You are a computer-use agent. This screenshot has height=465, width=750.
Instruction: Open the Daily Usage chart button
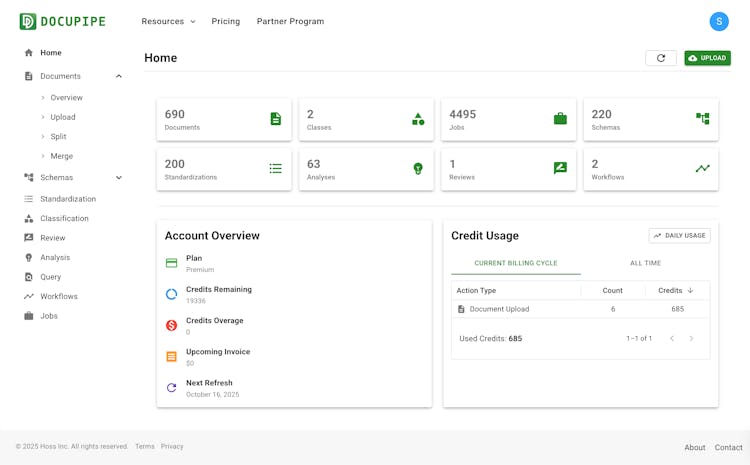point(679,236)
